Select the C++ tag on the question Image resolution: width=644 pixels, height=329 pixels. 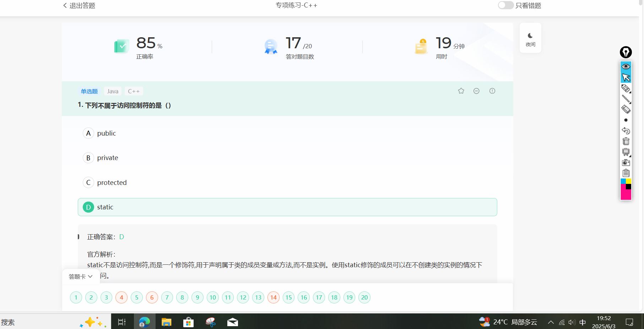coord(134,91)
